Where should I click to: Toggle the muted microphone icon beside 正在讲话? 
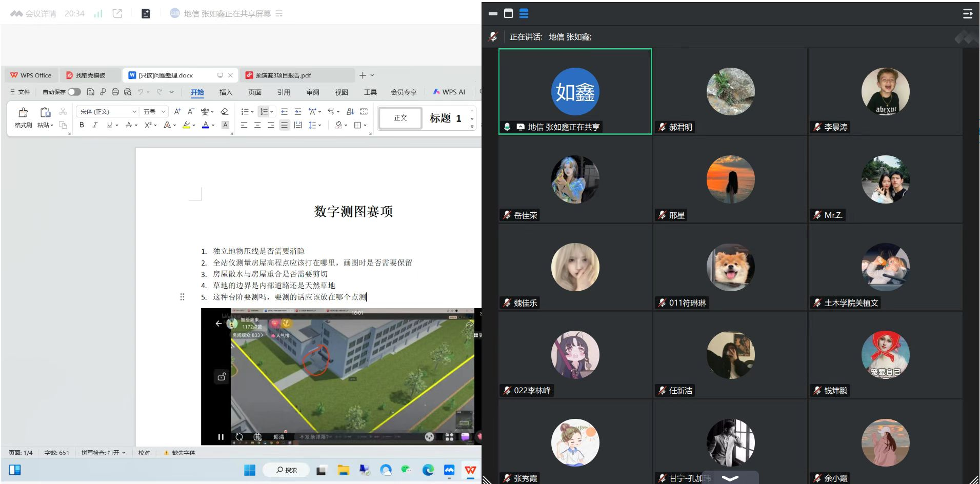493,36
